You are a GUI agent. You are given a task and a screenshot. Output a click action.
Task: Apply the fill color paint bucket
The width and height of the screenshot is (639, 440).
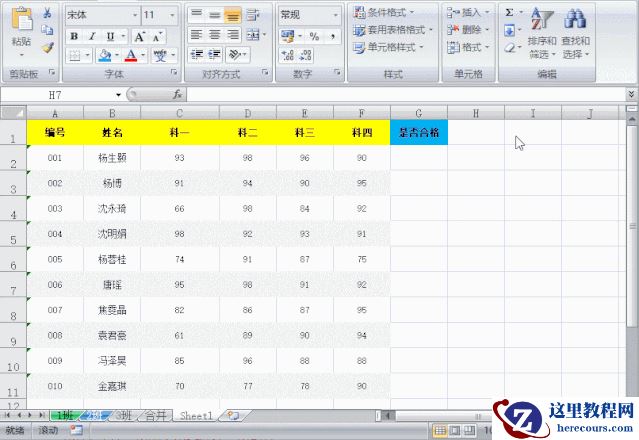(x=105, y=55)
